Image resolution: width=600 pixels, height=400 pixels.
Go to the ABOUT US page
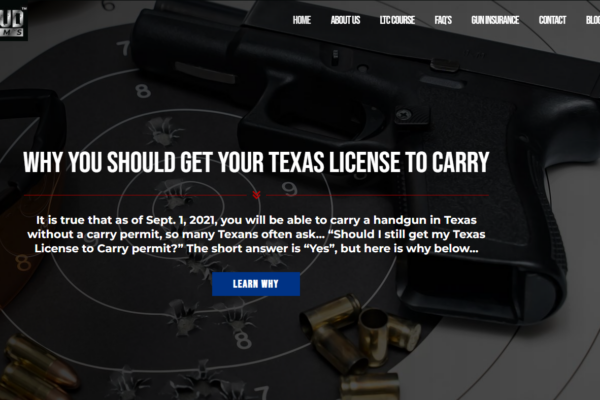[x=345, y=20]
